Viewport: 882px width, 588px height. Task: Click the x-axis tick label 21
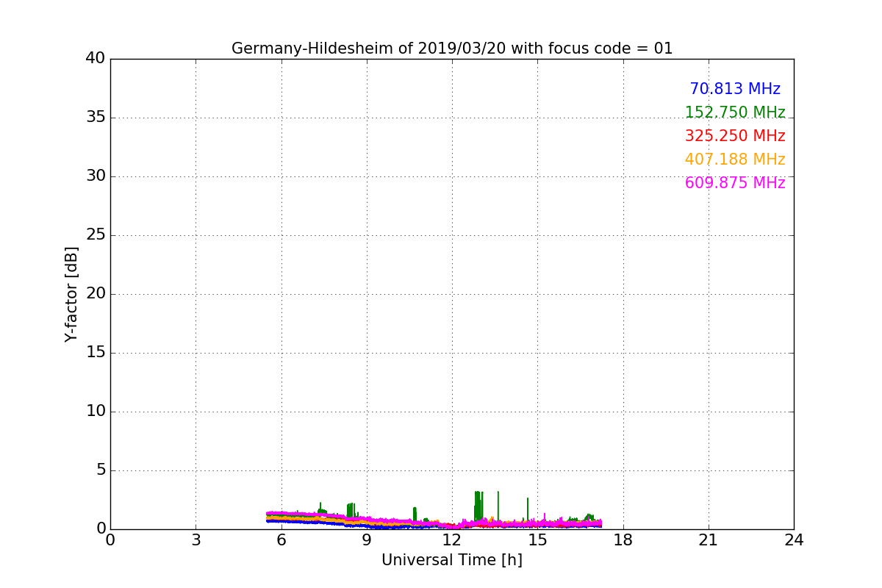[709, 539]
